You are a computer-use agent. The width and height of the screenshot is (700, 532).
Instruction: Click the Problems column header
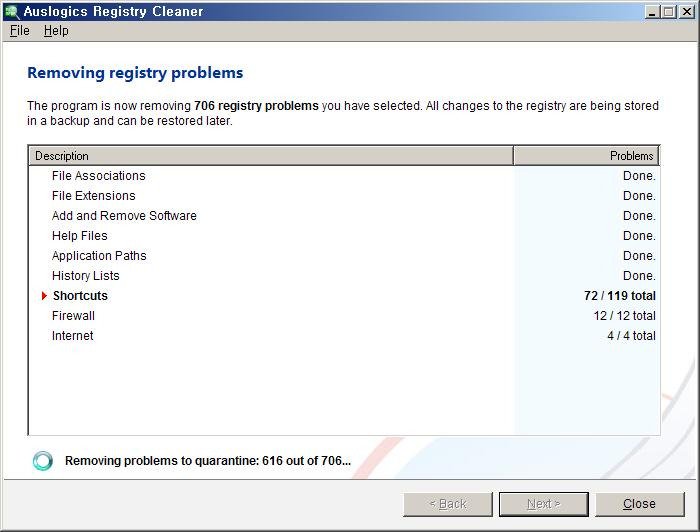tap(586, 156)
